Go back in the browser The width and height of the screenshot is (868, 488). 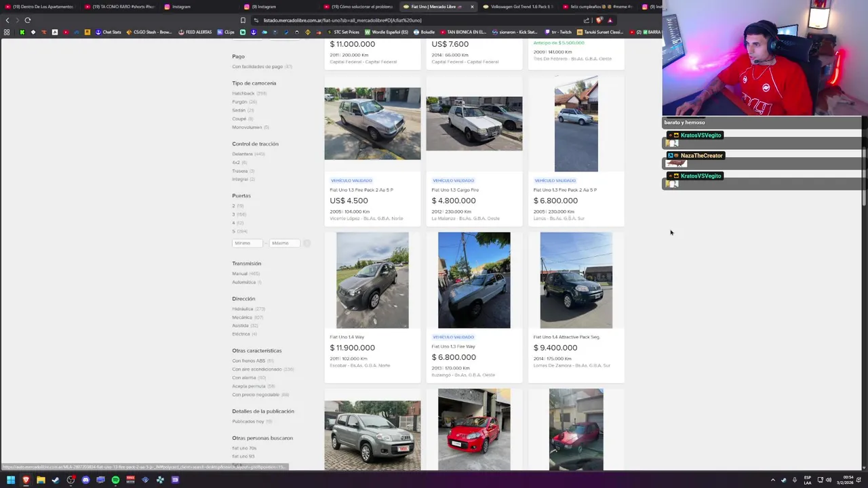[x=7, y=20]
